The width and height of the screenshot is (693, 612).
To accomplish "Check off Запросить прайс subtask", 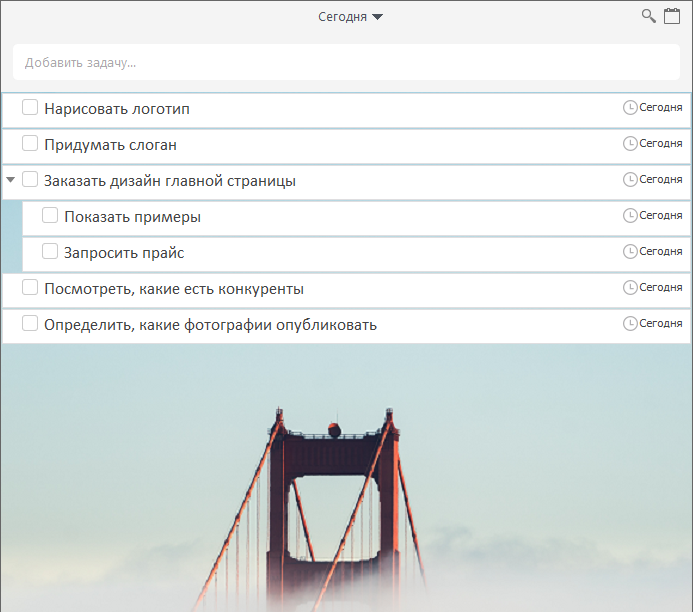I will 50,251.
